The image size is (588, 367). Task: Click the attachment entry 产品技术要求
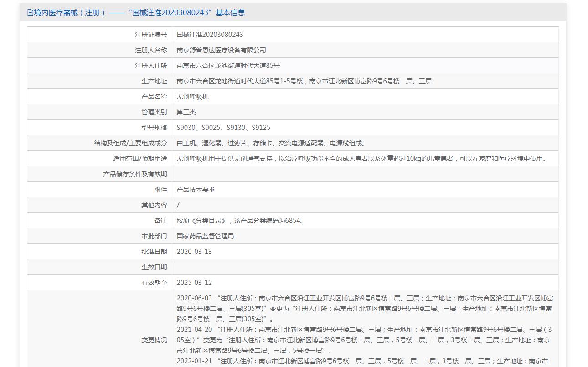tap(196, 190)
